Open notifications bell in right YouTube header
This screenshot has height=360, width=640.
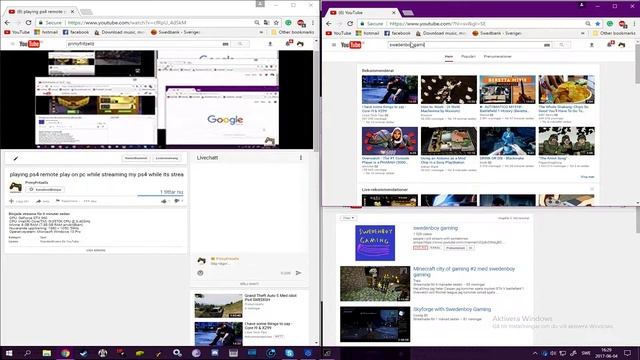(x=610, y=44)
